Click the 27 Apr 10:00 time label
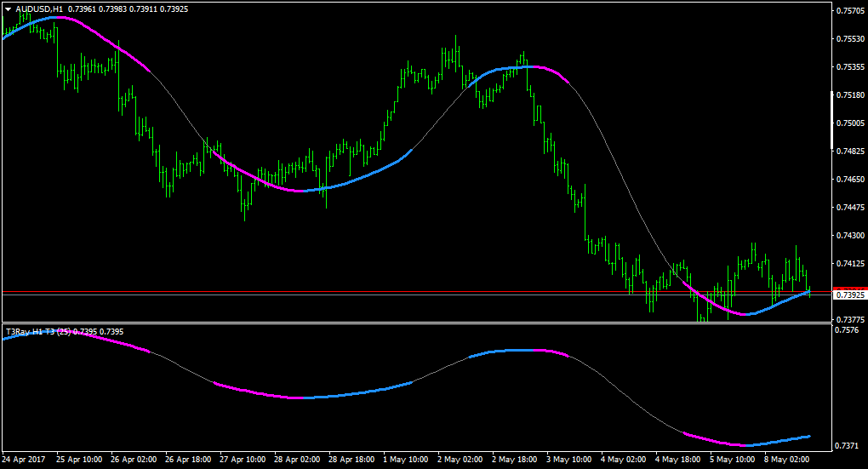Image resolution: width=868 pixels, height=469 pixels. point(243,460)
